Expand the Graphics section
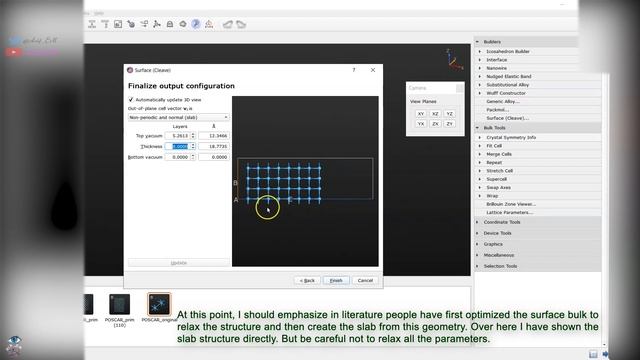640x360 pixels. 477,244
